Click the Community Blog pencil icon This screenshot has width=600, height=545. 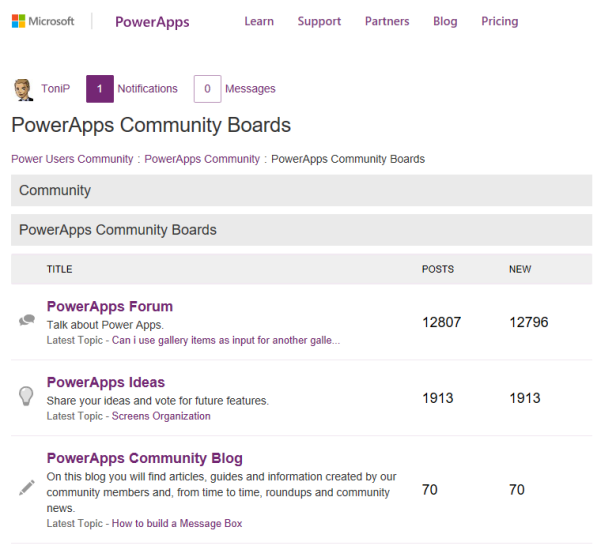(27, 489)
